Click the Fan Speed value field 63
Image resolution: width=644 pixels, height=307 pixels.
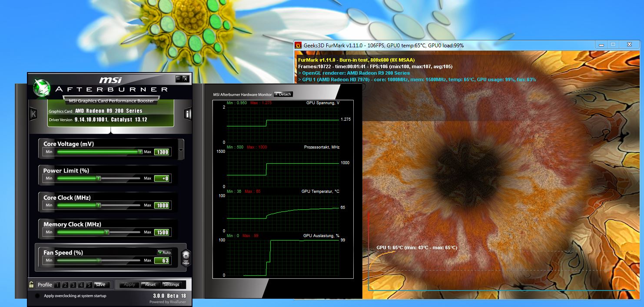(162, 261)
